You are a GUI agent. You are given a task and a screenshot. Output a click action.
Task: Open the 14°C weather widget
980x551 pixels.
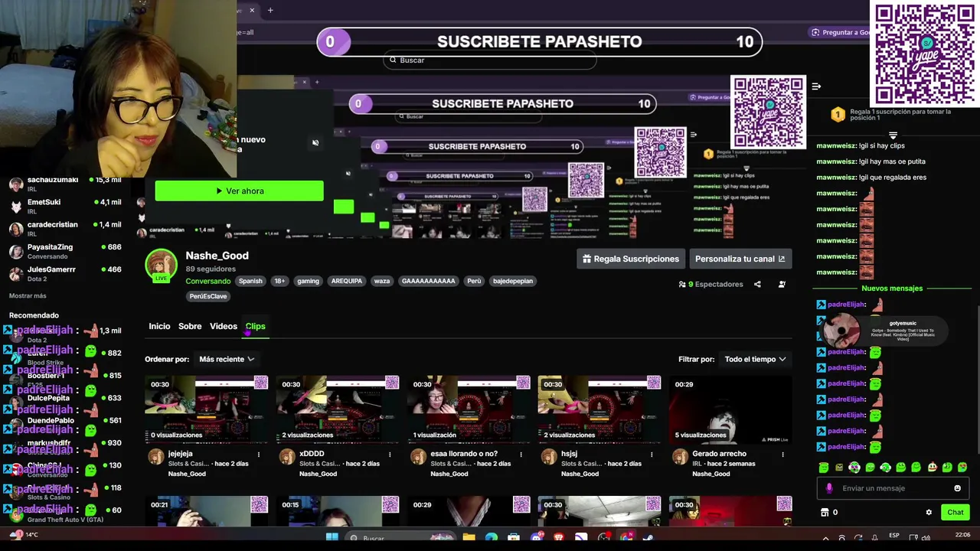tap(24, 535)
